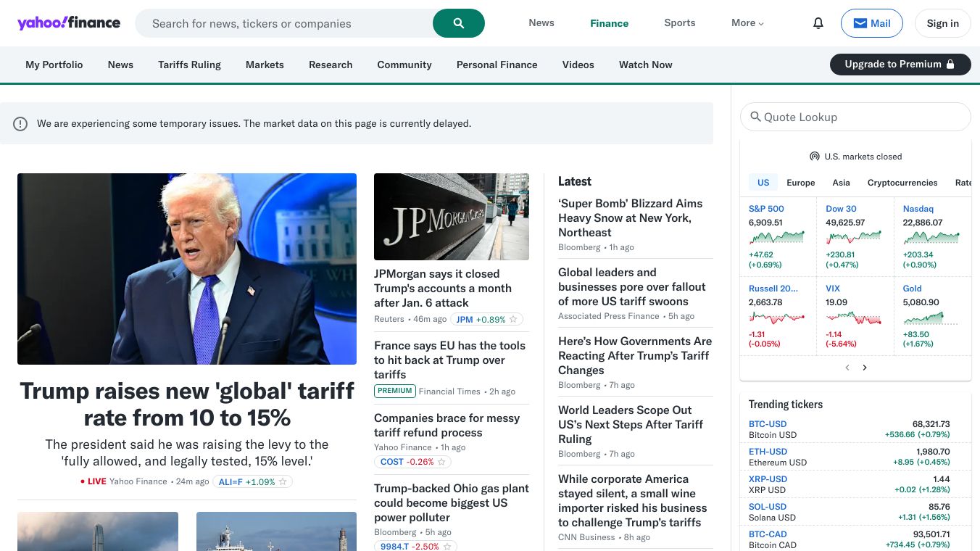The image size is (980, 551).
Task: Switch to the Europe markets tab
Action: [x=801, y=183]
